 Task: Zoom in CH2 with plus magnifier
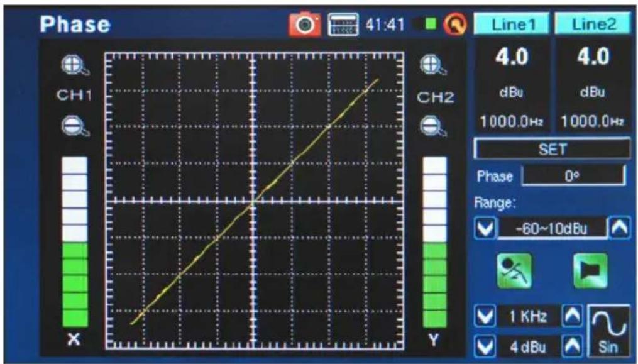(433, 65)
